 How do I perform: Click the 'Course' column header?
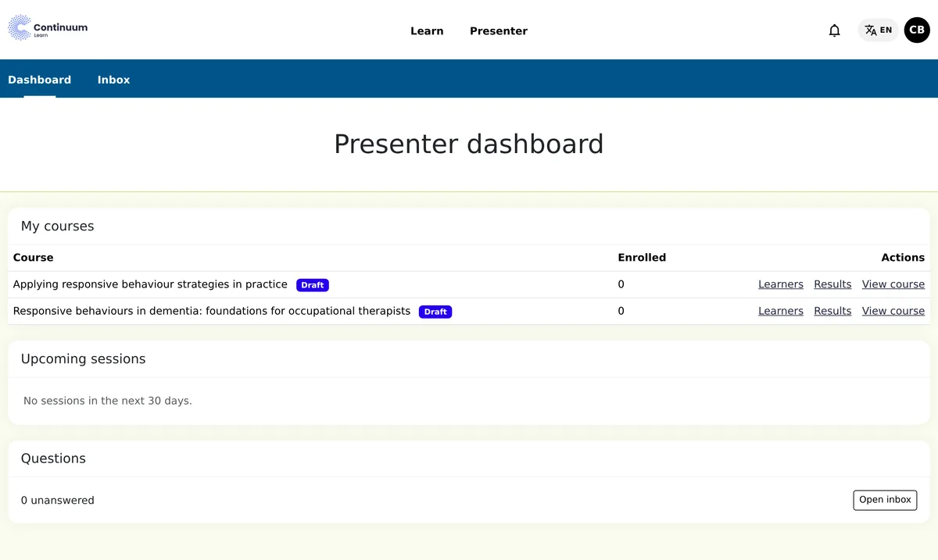tap(34, 257)
